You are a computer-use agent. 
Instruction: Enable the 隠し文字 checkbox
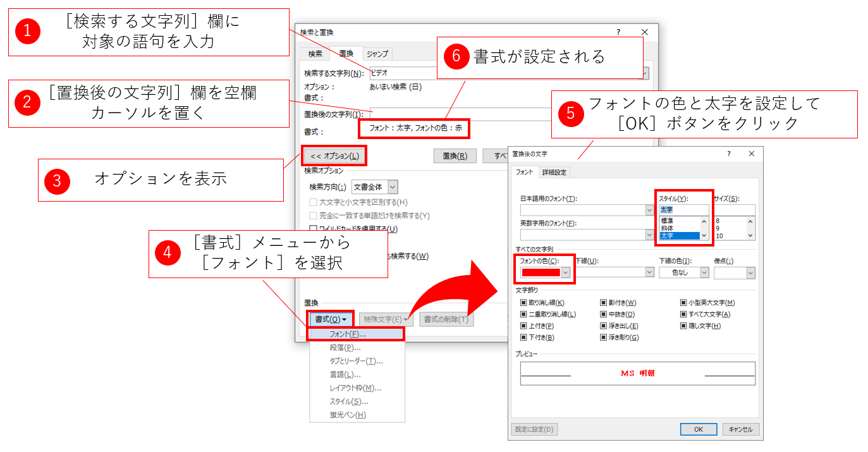click(683, 326)
